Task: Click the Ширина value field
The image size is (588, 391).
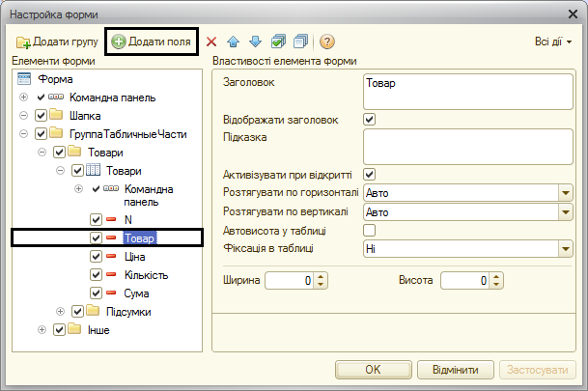Action: click(290, 281)
